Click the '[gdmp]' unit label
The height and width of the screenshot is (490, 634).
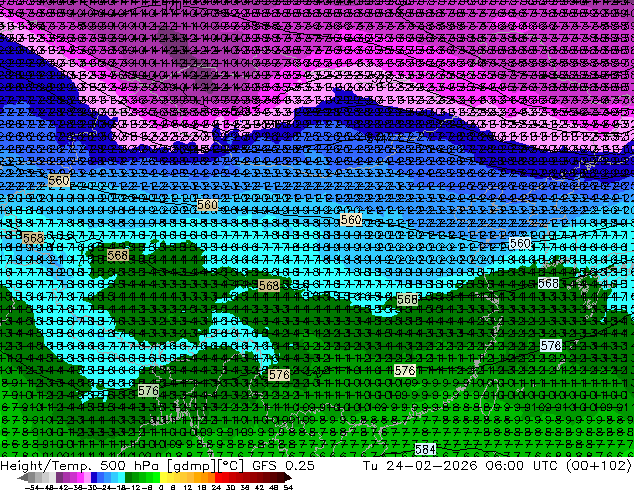pos(192,465)
